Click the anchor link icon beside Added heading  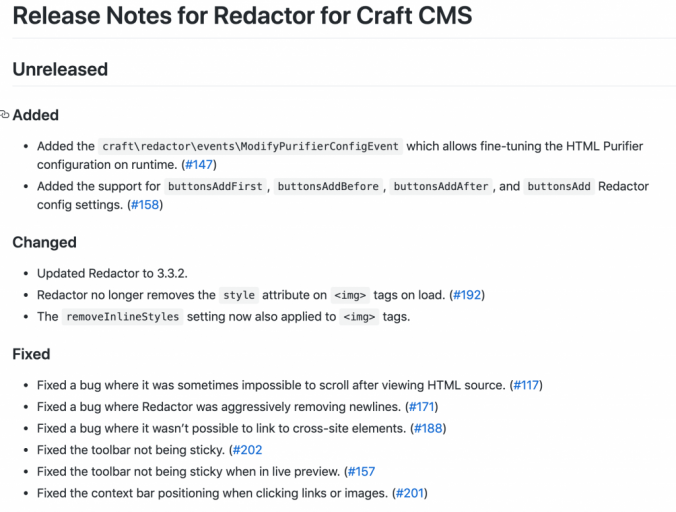(5, 115)
